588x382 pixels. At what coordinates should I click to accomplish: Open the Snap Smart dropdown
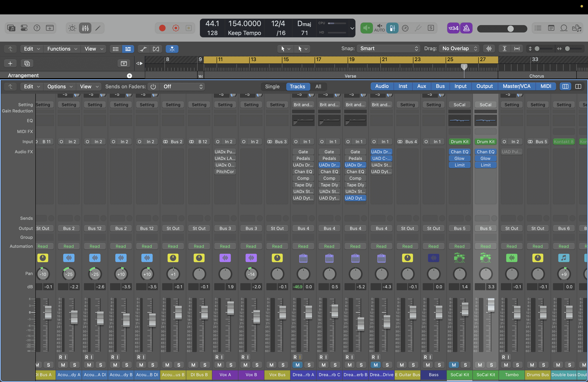(x=388, y=49)
